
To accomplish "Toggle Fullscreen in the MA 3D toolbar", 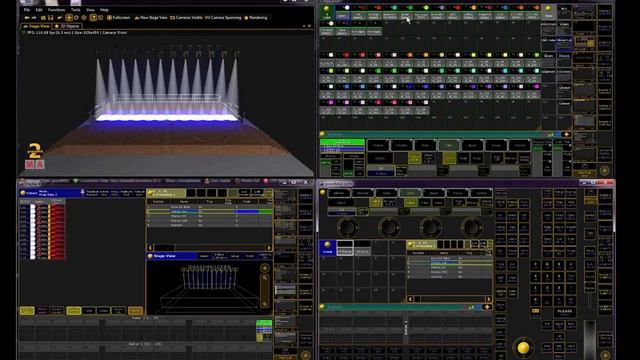I will (x=118, y=18).
